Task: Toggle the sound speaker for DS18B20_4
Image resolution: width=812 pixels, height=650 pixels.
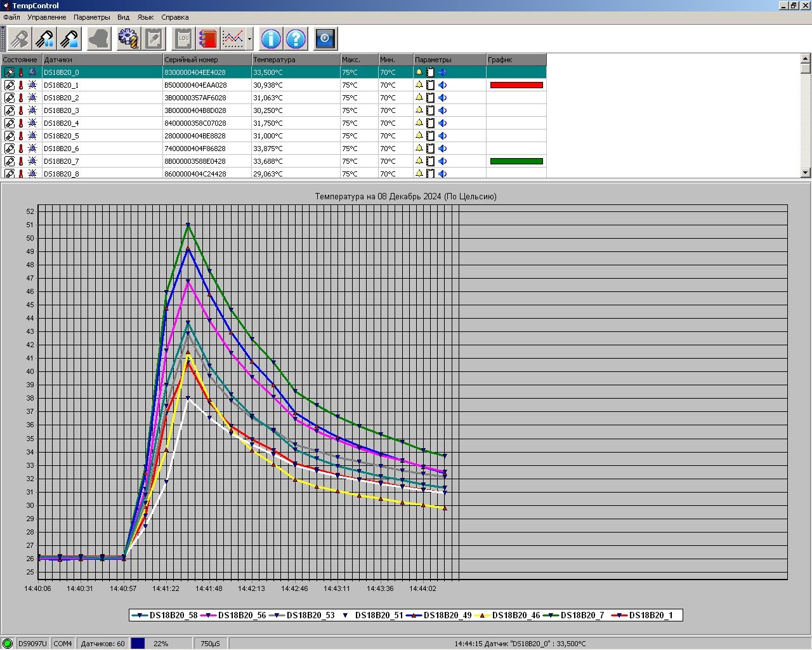Action: tap(442, 123)
